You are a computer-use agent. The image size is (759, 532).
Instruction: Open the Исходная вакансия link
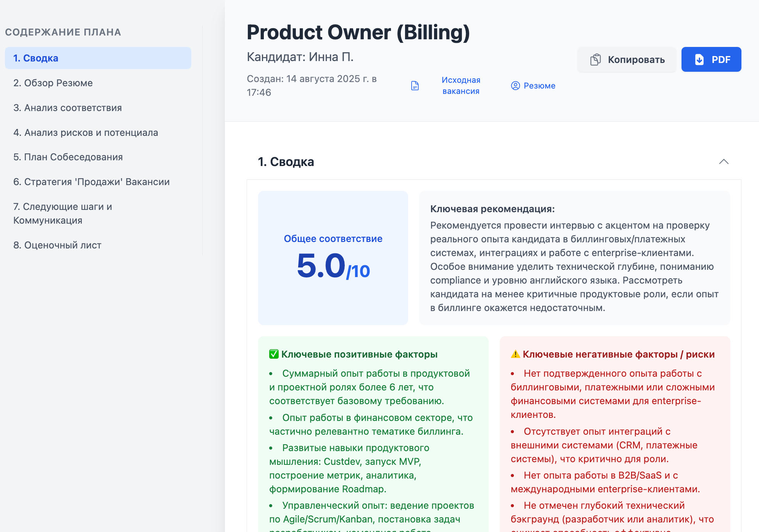(x=461, y=85)
